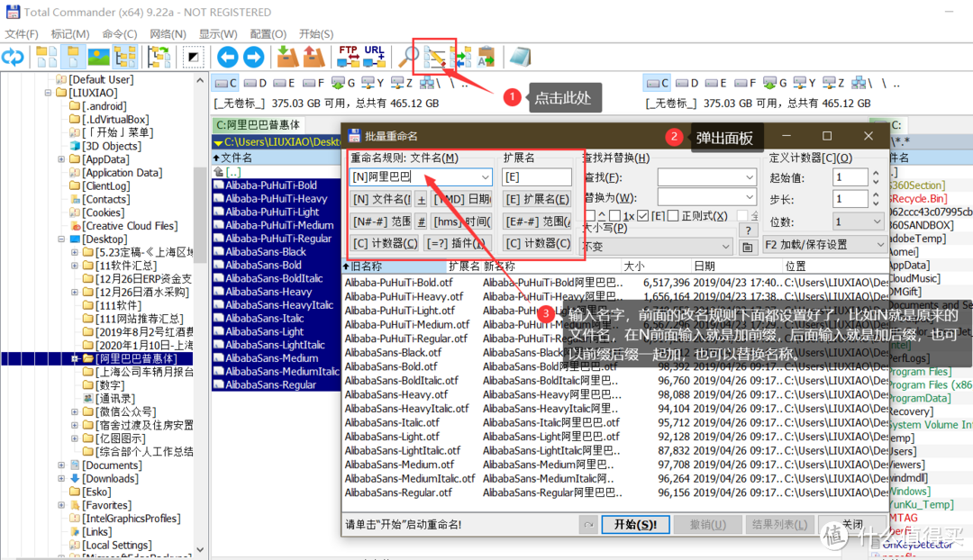This screenshot has height=560, width=973.
Task: Click the [E] 扩展名 button
Action: 537,199
